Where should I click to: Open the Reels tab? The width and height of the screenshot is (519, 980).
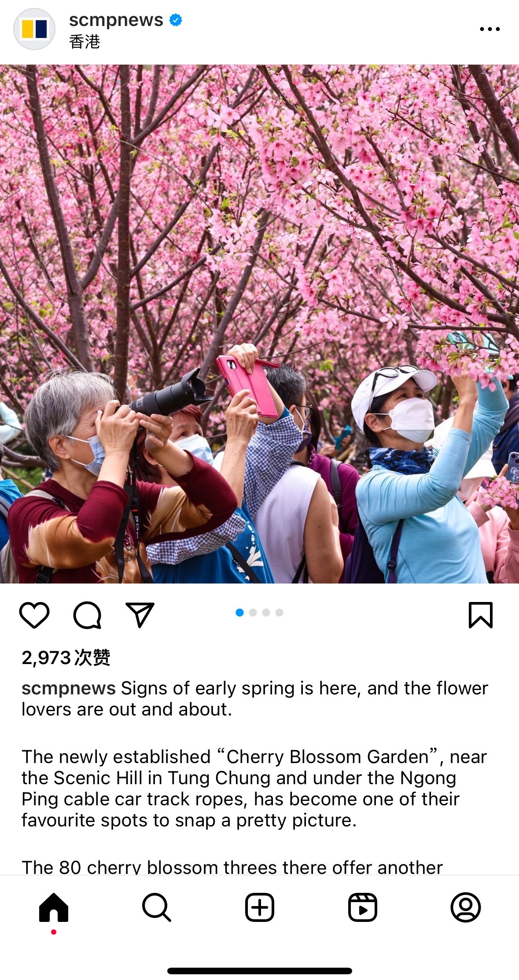[362, 907]
